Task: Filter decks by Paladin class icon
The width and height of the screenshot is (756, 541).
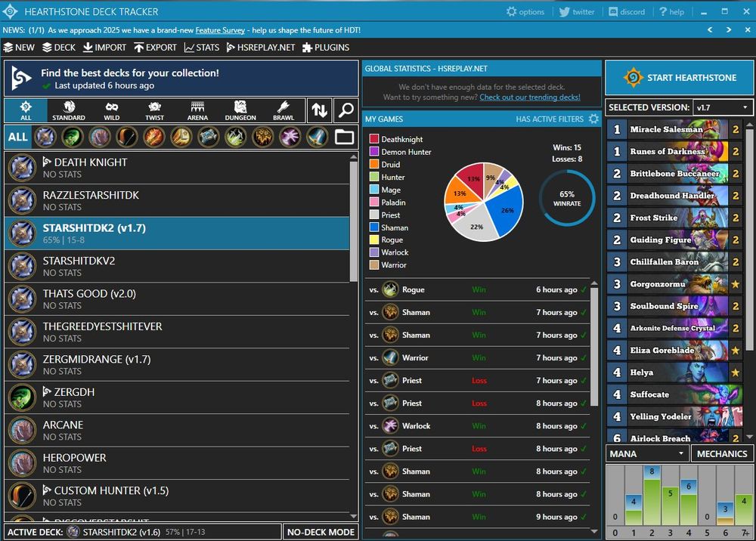Action: click(181, 138)
